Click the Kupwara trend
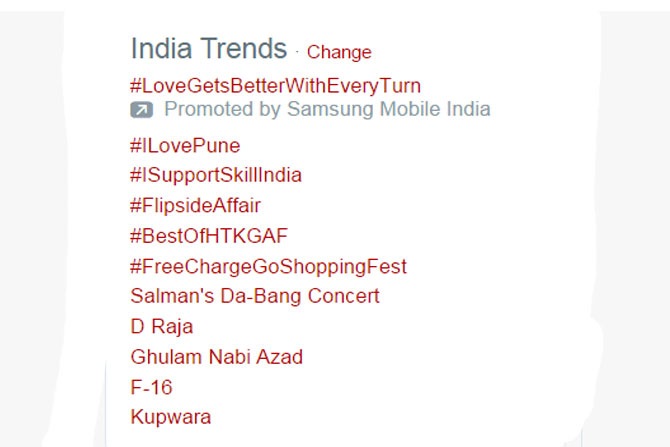 tap(170, 417)
